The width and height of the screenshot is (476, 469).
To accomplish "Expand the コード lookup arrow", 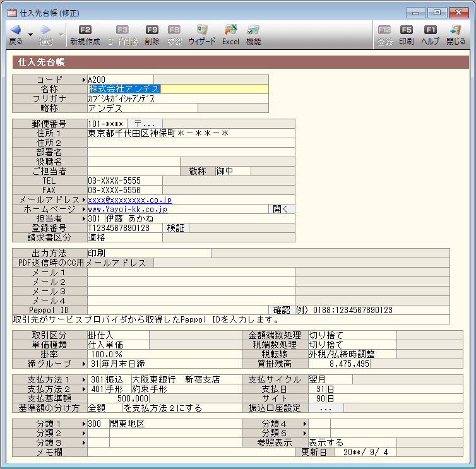I will click(84, 80).
